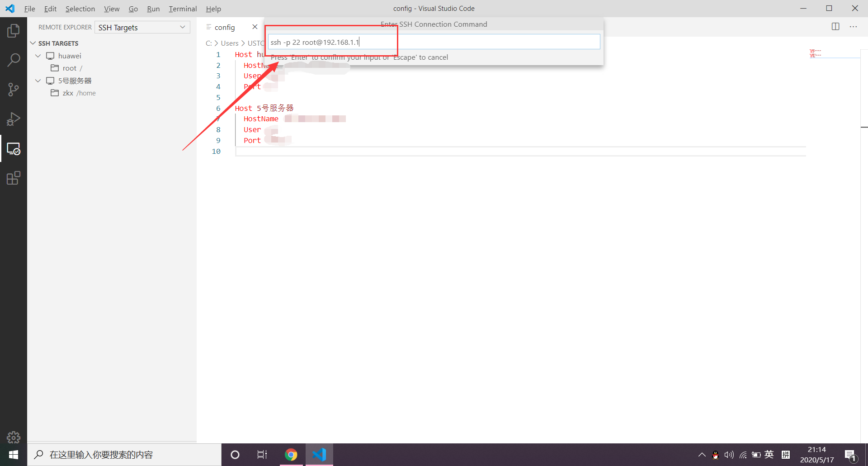Click the huawei host computer icon
The height and width of the screenshot is (466, 868).
[x=50, y=56]
